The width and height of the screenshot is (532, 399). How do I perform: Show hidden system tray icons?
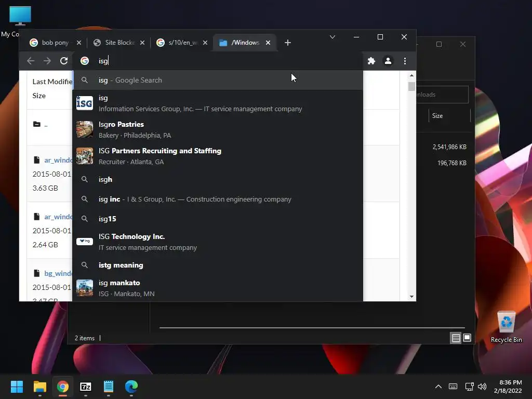438,387
